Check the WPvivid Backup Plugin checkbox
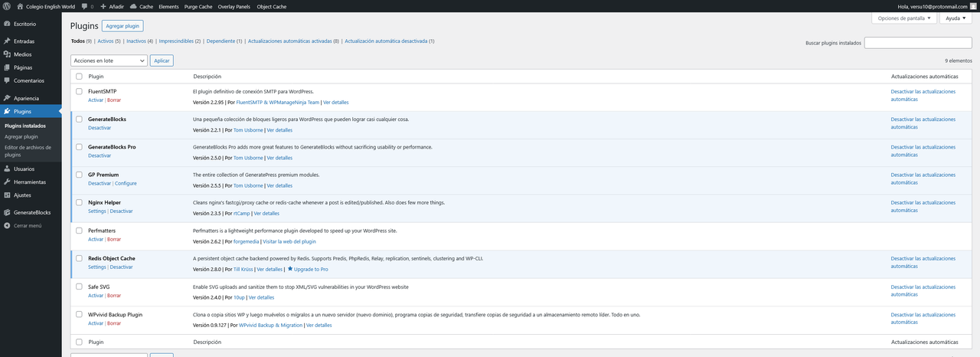The width and height of the screenshot is (980, 357). (79, 314)
